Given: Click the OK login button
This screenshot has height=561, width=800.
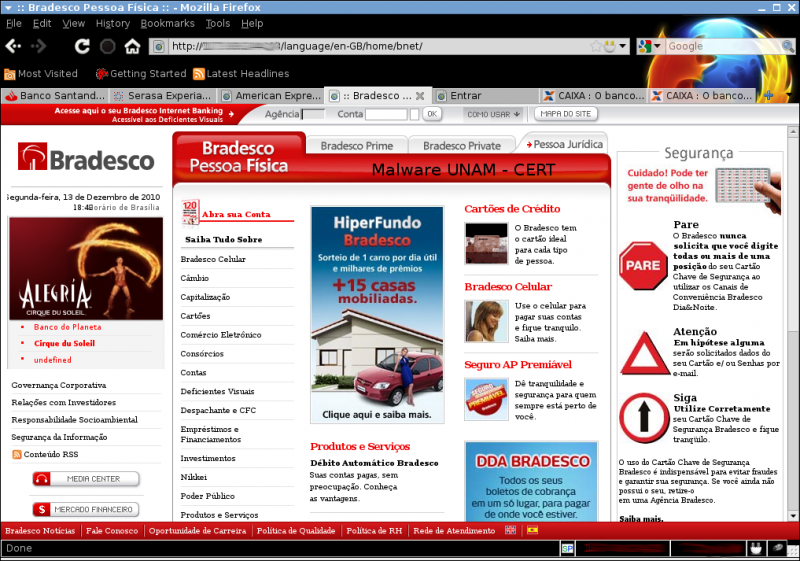Looking at the screenshot, I should (x=432, y=114).
